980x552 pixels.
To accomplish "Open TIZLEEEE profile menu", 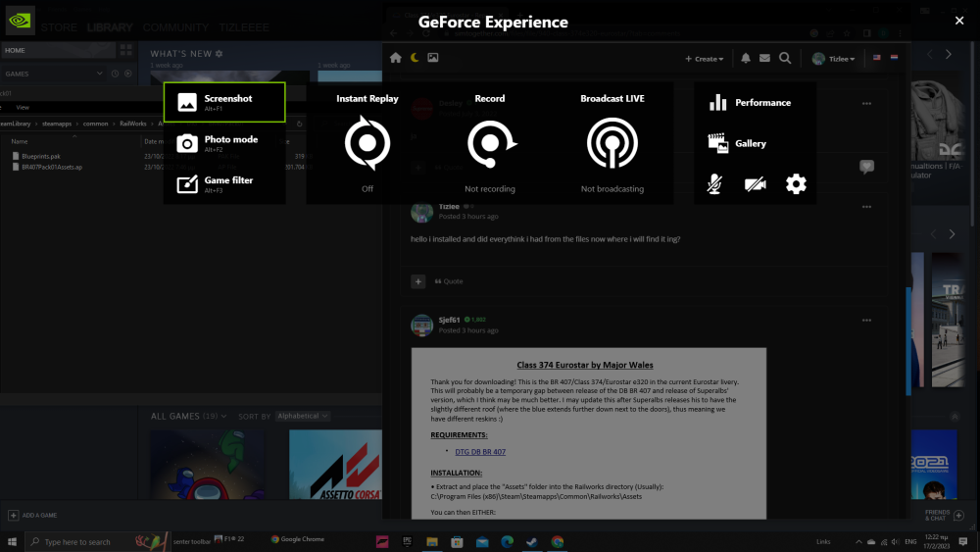I will click(244, 27).
